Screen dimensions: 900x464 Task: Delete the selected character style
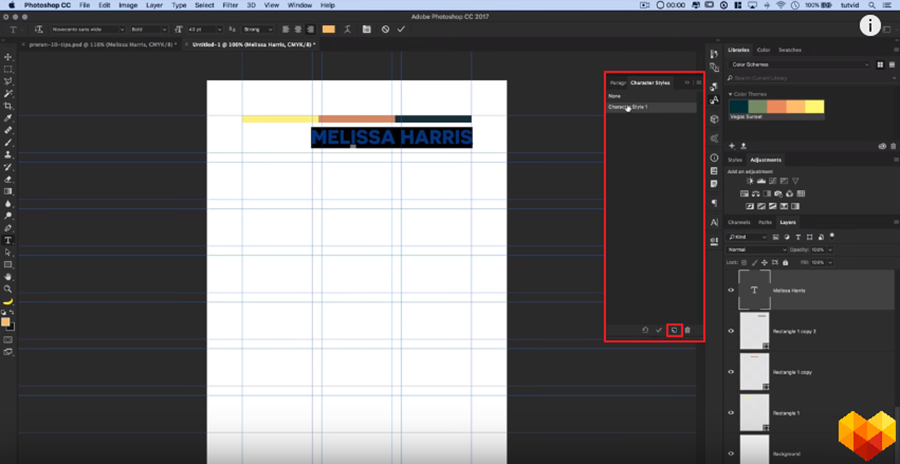click(687, 330)
